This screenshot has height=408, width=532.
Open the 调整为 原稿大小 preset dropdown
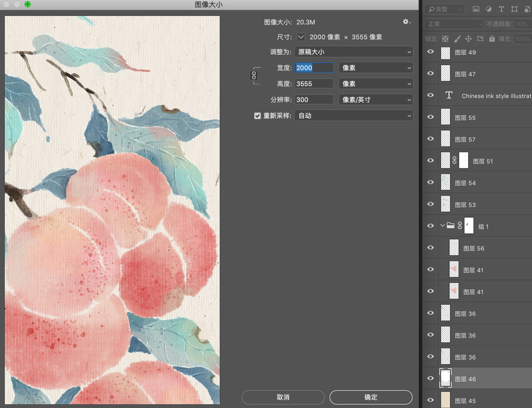[x=353, y=52]
